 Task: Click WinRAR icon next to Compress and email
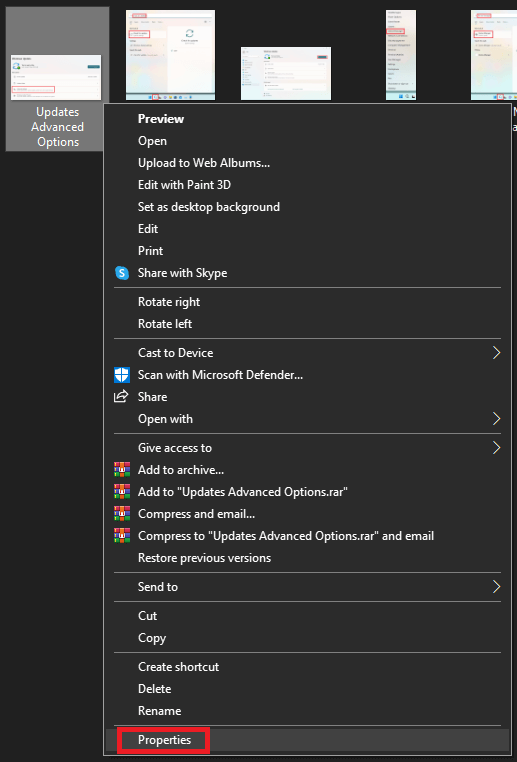click(x=122, y=514)
